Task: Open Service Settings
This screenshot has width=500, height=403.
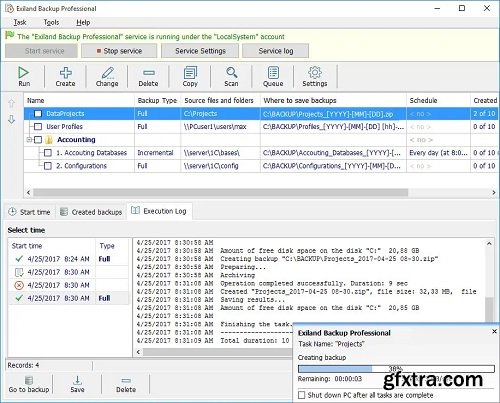Action: click(x=200, y=51)
